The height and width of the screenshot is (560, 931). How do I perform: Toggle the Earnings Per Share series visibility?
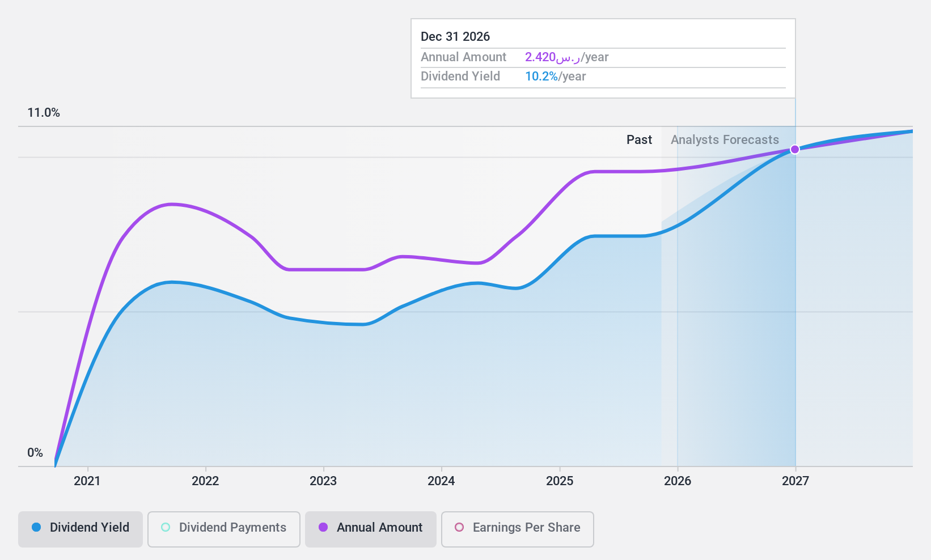point(517,528)
